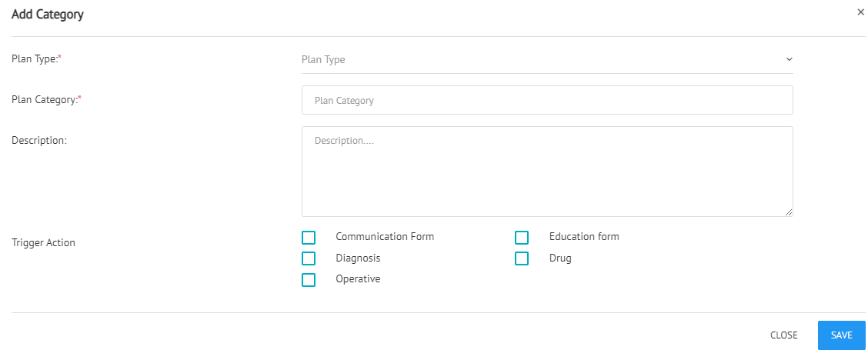
Task: Select the Operative checkbox
Action: [x=309, y=280]
